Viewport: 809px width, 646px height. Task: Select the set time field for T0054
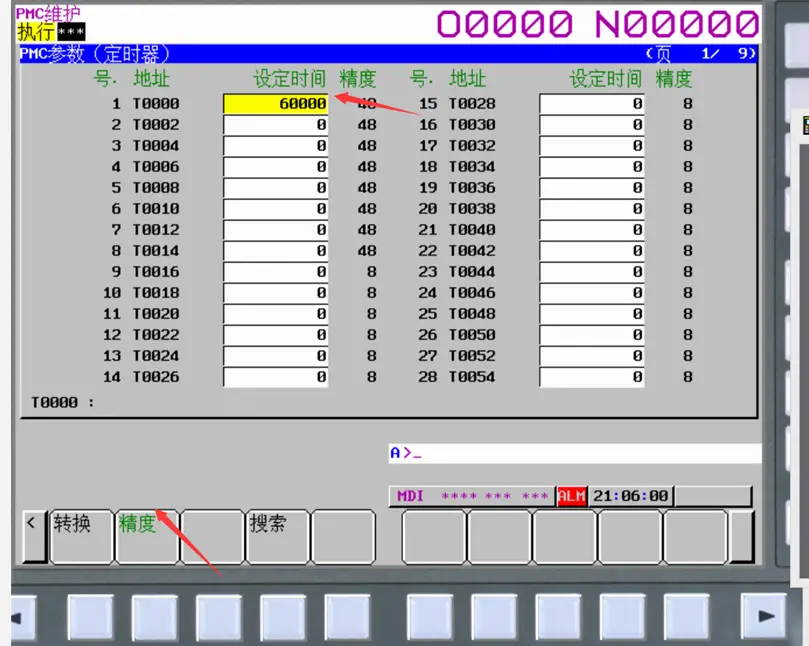tap(591, 377)
